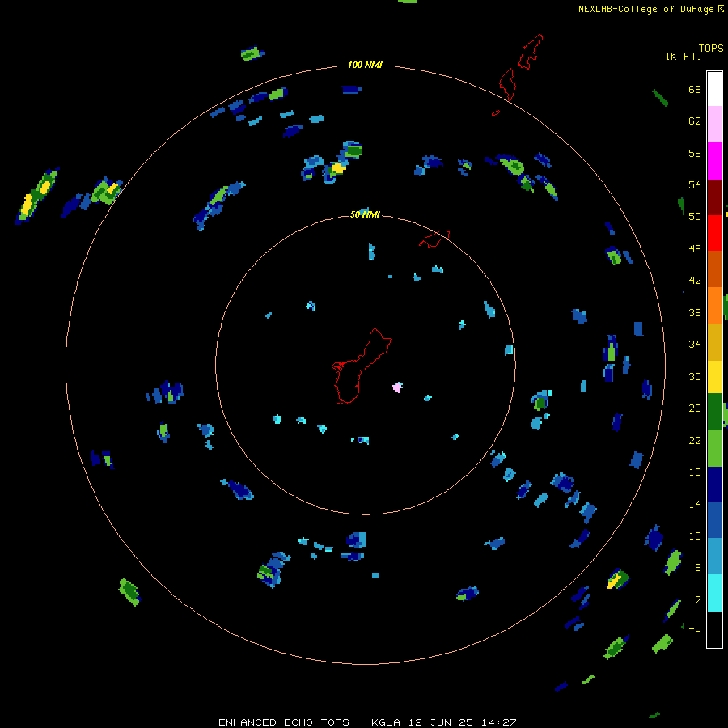Click the legend value 42
728x728 pixels.
(695, 281)
